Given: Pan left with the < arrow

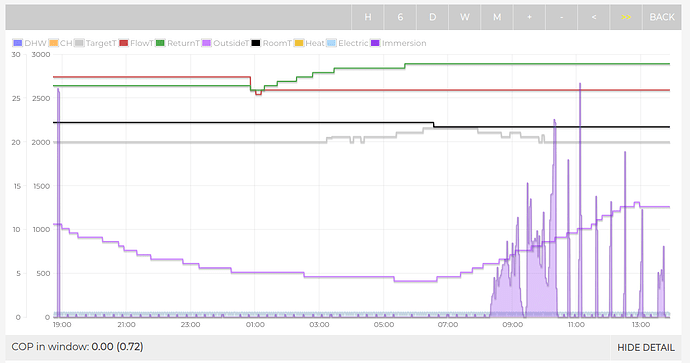Looking at the screenshot, I should pos(594,17).
